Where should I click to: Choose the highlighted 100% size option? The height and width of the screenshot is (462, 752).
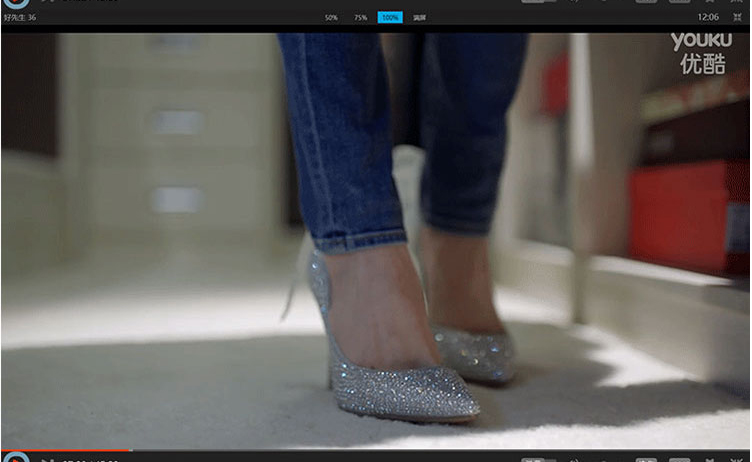coord(390,18)
